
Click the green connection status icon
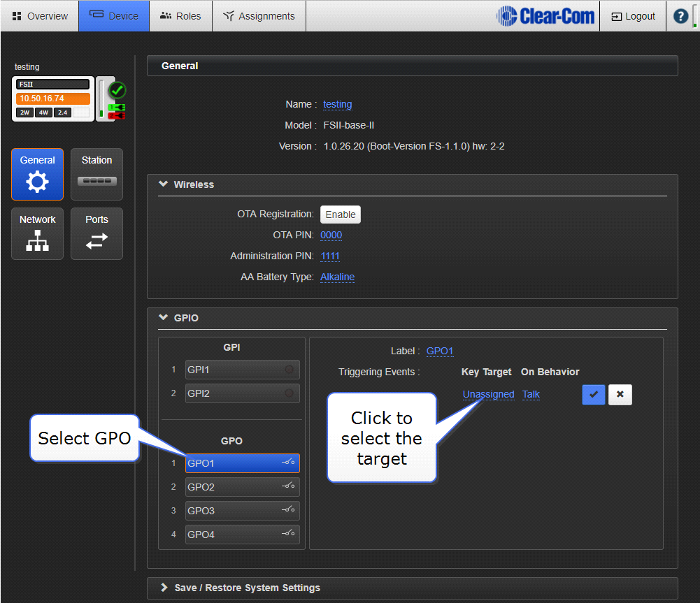117,108
